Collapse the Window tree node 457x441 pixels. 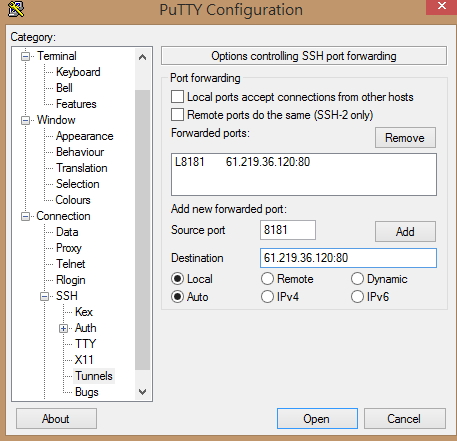coord(25,120)
